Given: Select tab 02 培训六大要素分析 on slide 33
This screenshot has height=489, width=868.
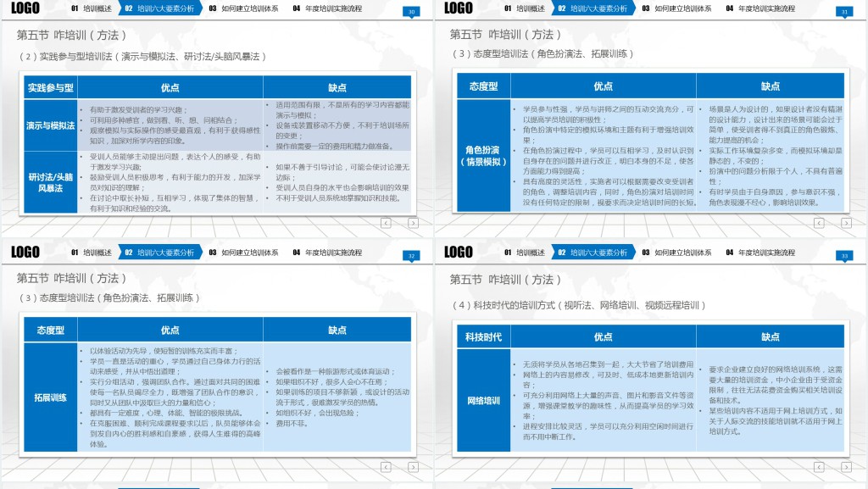Looking at the screenshot, I should click(x=593, y=253).
